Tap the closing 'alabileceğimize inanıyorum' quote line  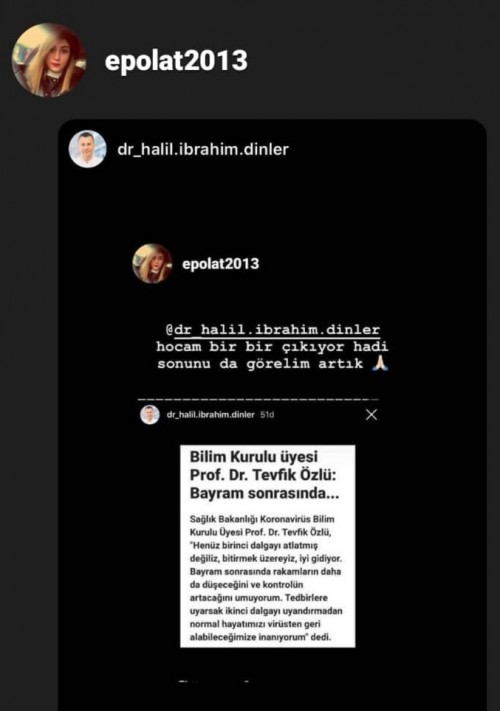pos(260,637)
